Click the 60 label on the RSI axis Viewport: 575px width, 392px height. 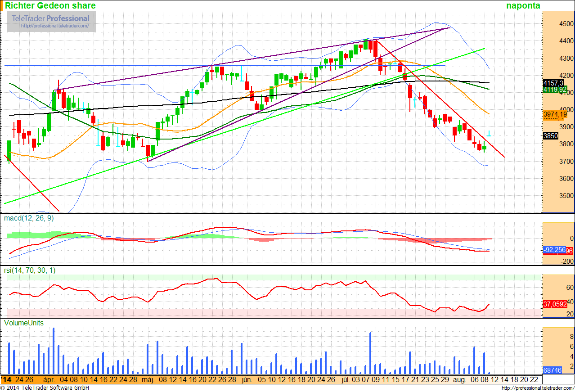(570, 288)
